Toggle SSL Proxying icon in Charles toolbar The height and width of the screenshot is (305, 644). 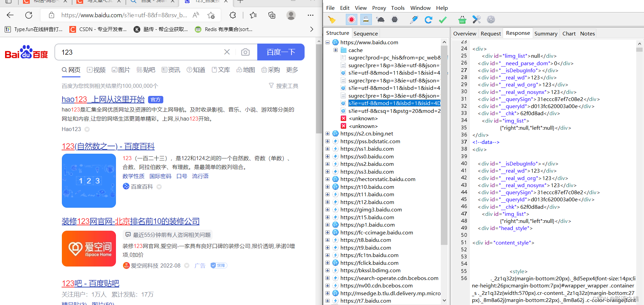(366, 20)
